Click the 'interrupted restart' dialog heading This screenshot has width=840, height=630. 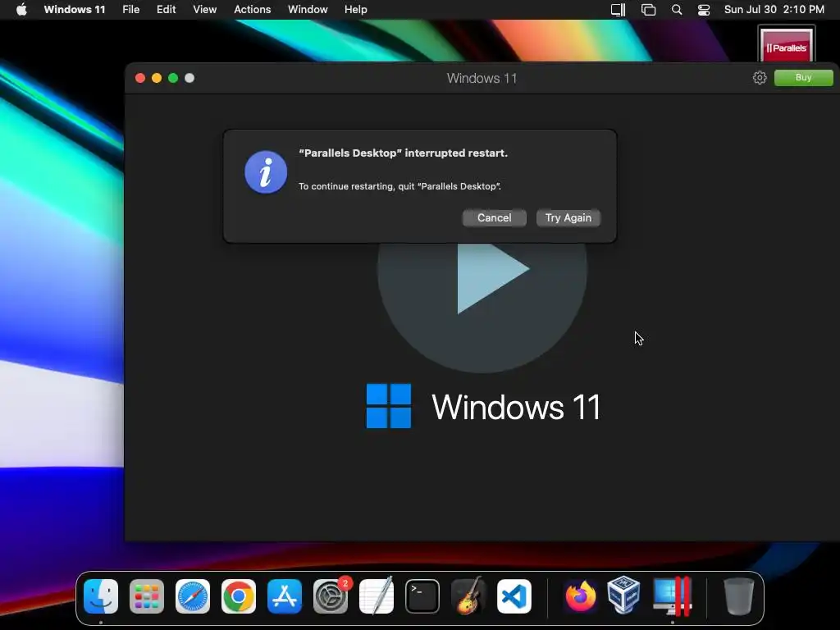(x=403, y=153)
